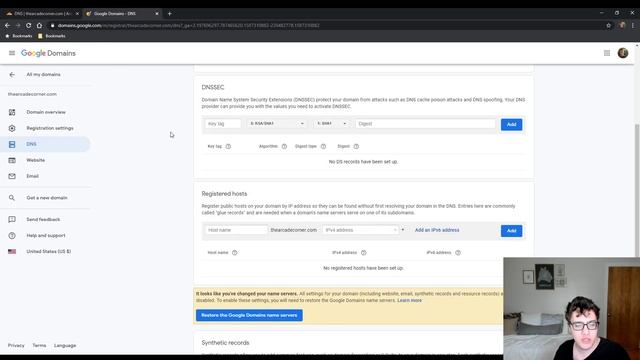Click Add in the Registered hosts section
Viewport: 640px width, 360px height.
coord(511,231)
